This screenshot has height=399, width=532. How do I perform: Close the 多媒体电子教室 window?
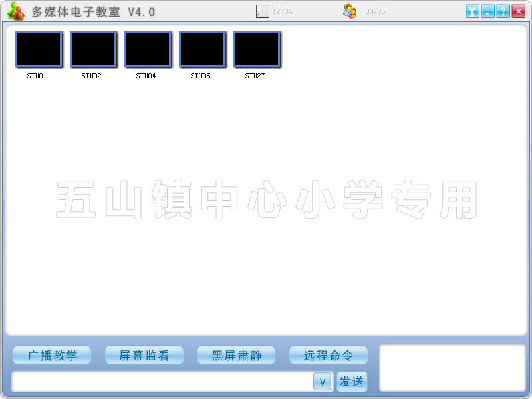click(x=518, y=11)
